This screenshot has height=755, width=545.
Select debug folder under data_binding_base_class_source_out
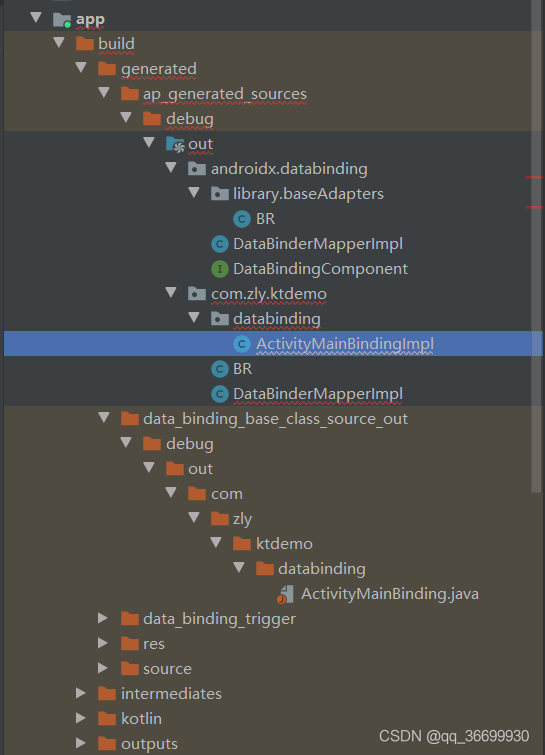click(x=190, y=444)
